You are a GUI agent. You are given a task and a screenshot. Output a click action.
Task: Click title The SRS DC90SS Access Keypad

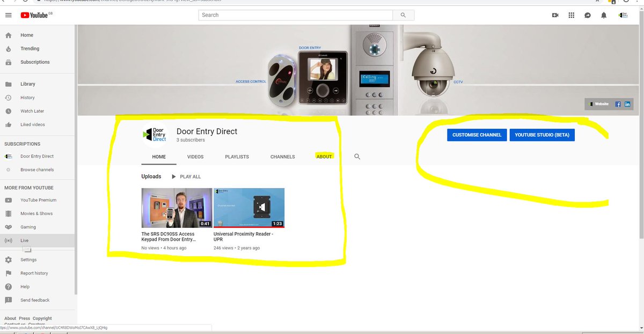pos(168,237)
